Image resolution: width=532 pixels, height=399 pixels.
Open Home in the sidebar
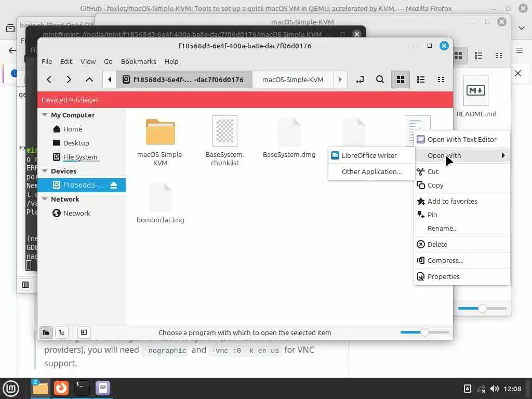(x=73, y=129)
